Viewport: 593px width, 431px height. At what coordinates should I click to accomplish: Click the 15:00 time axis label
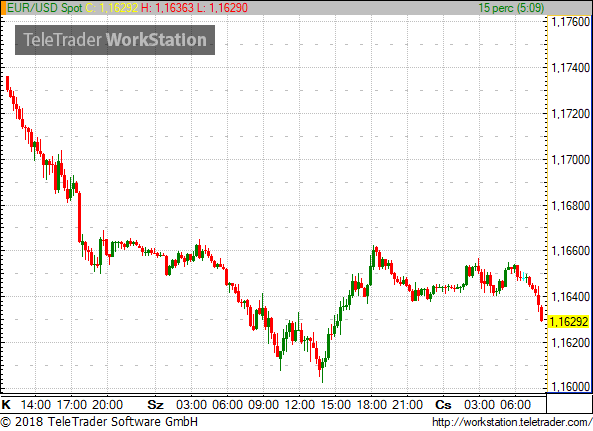click(335, 405)
